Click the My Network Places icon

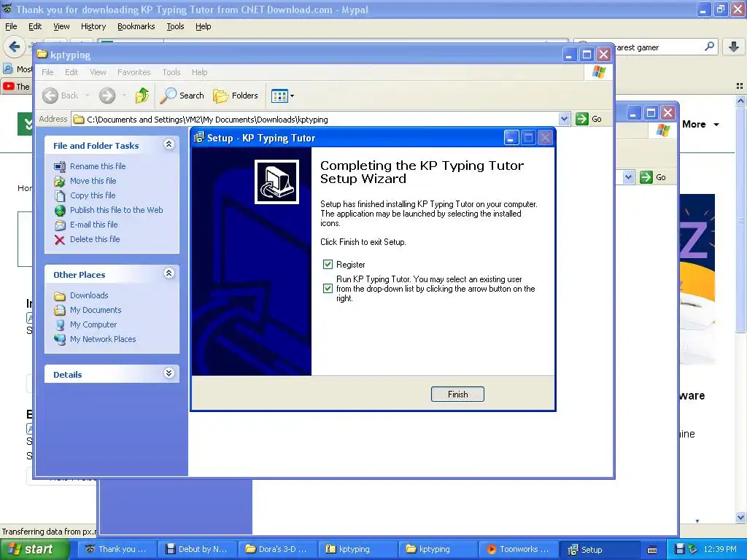point(60,339)
